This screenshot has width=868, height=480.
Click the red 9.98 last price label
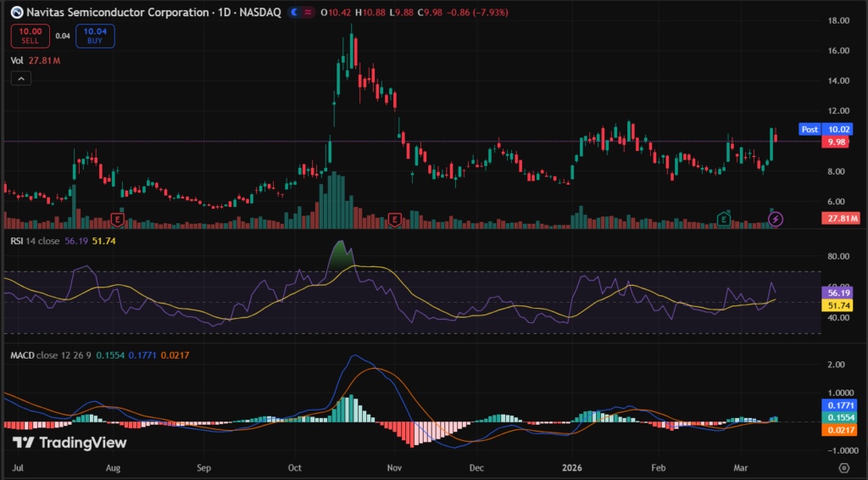pyautogui.click(x=837, y=142)
